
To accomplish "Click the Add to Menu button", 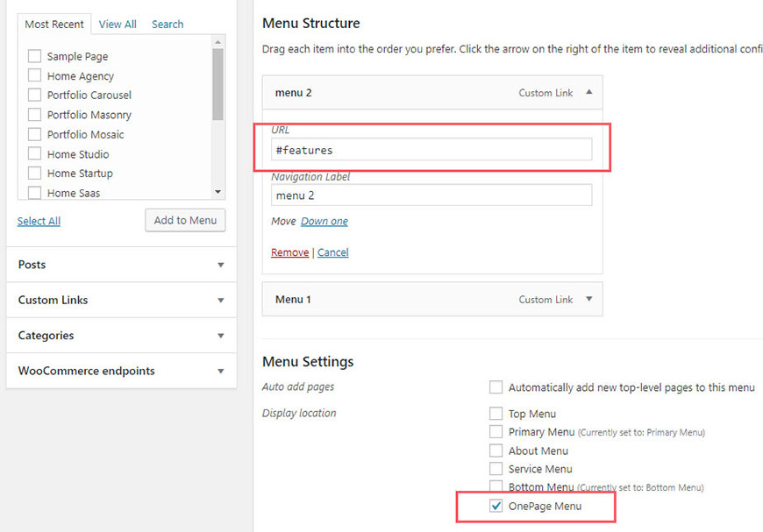I will pos(185,220).
